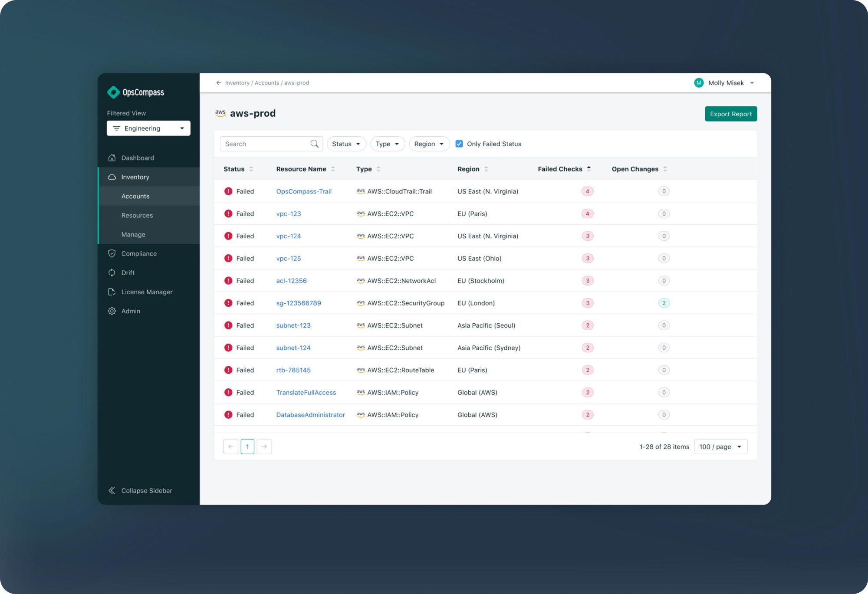Click the failed status icon for vpc-123
Screen dimensions: 868x594
228,213
